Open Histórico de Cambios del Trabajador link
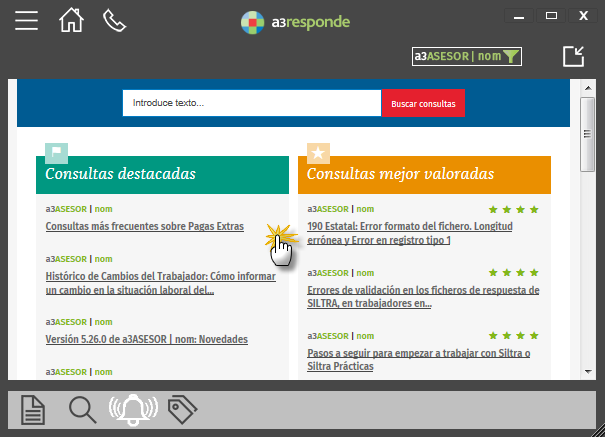Screen dimensions: 605x437 click(161, 283)
